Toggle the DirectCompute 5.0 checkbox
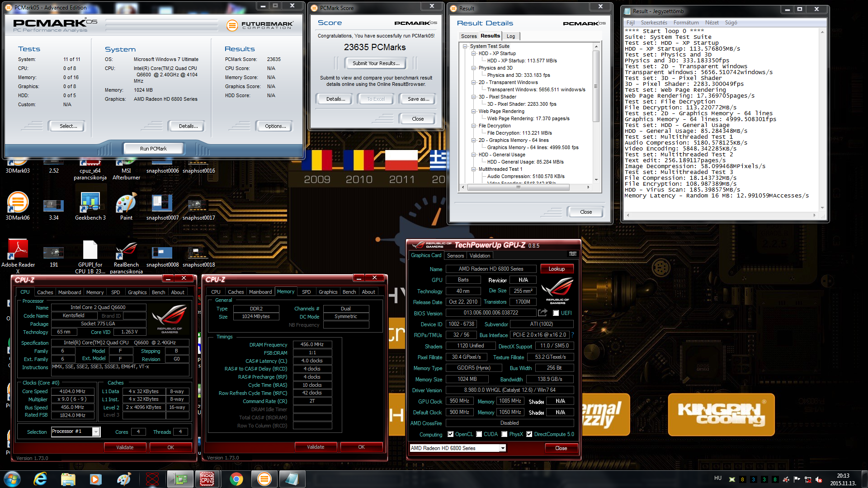The width and height of the screenshot is (868, 488). [x=529, y=434]
